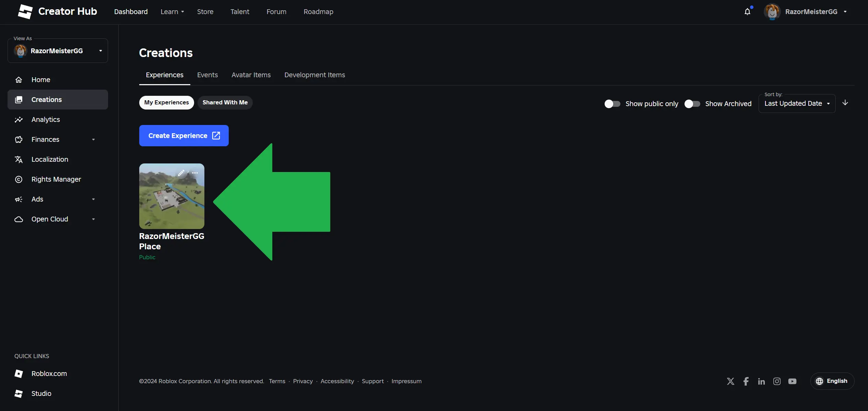Click the Ads megaphone icon
This screenshot has height=411, width=868.
19,199
